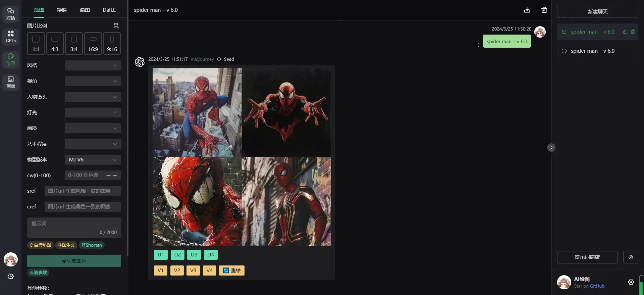Image resolution: width=644 pixels, height=295 pixels.
Task: Click the user avatar at sidebar bottom
Action: tap(11, 259)
